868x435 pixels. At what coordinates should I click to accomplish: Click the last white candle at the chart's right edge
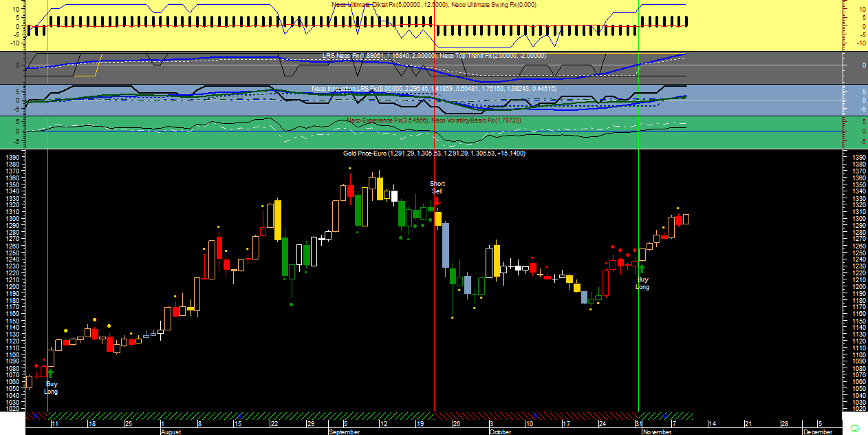[686, 219]
